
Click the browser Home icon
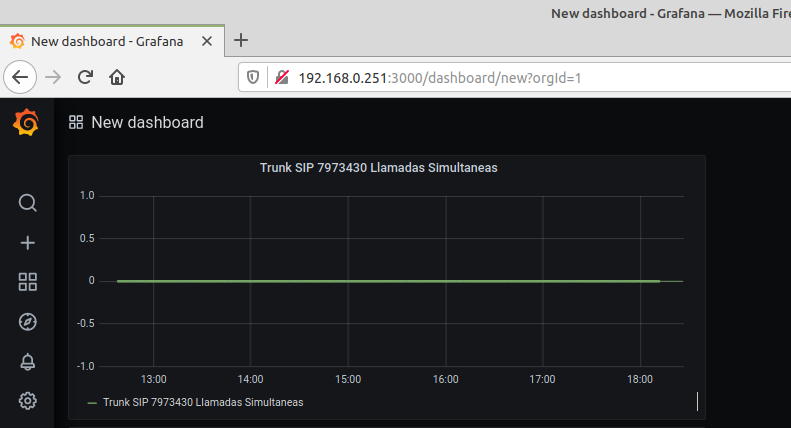(117, 77)
